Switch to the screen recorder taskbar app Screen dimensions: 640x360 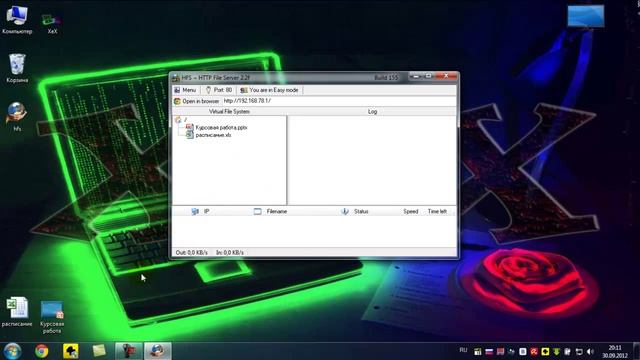coord(129,351)
